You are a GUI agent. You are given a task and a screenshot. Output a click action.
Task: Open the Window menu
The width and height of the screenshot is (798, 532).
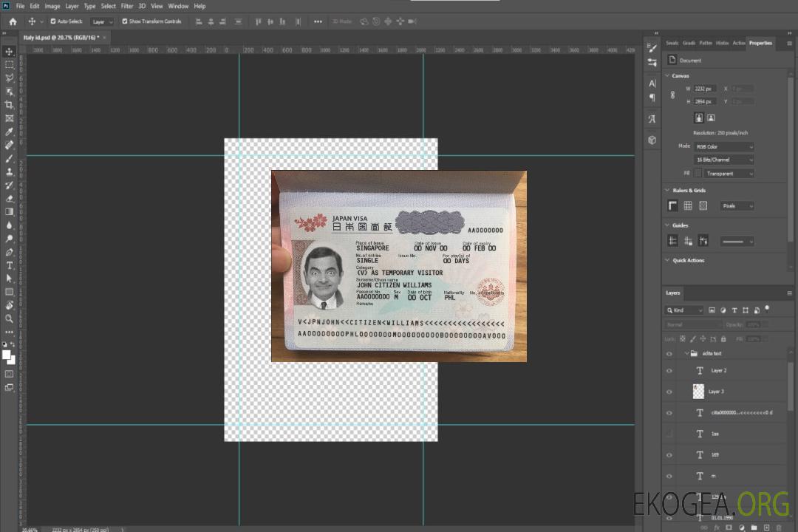pyautogui.click(x=178, y=6)
